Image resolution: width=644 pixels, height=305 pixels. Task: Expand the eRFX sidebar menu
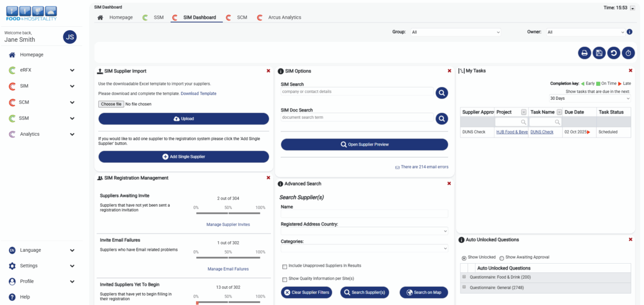coord(72,70)
